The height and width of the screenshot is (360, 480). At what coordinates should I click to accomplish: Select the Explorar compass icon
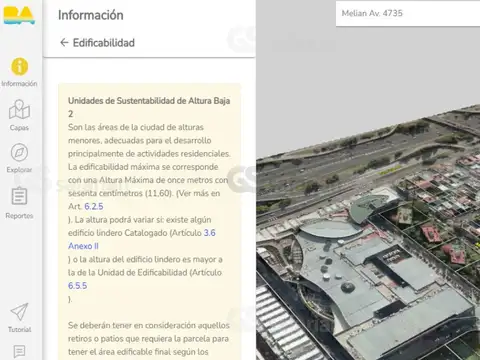[19, 152]
